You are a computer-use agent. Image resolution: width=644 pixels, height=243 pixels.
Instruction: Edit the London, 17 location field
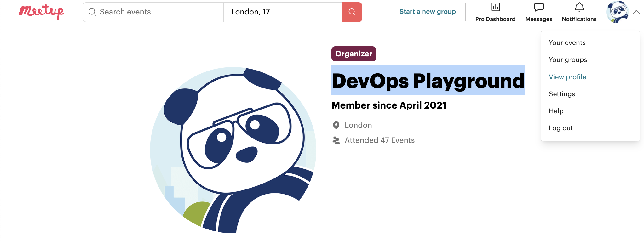[x=283, y=12]
